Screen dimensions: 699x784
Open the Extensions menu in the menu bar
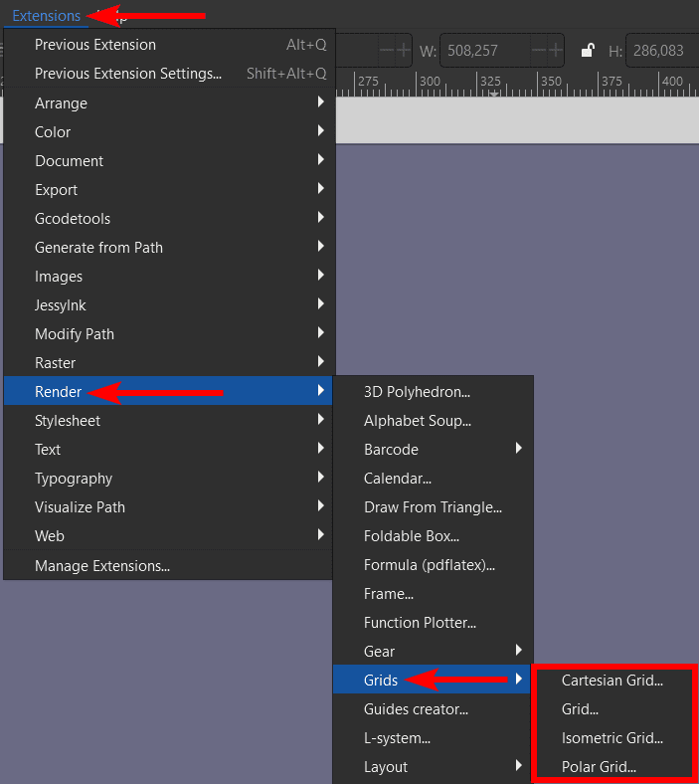[46, 16]
